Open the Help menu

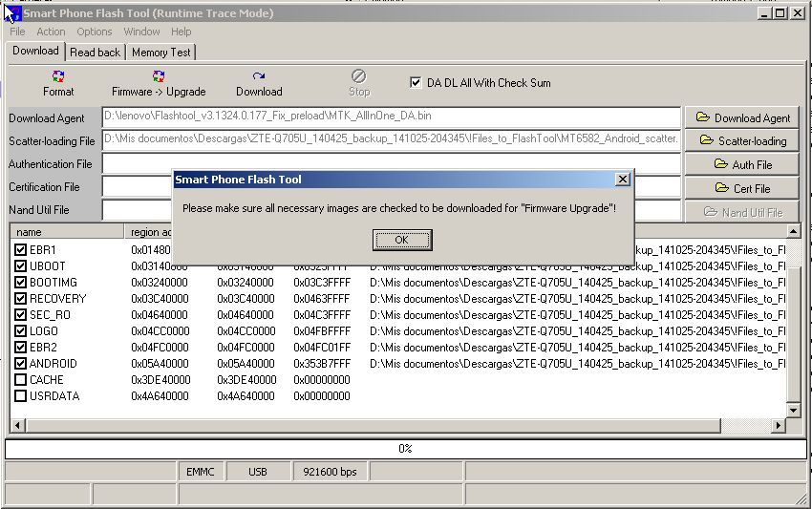(x=182, y=32)
